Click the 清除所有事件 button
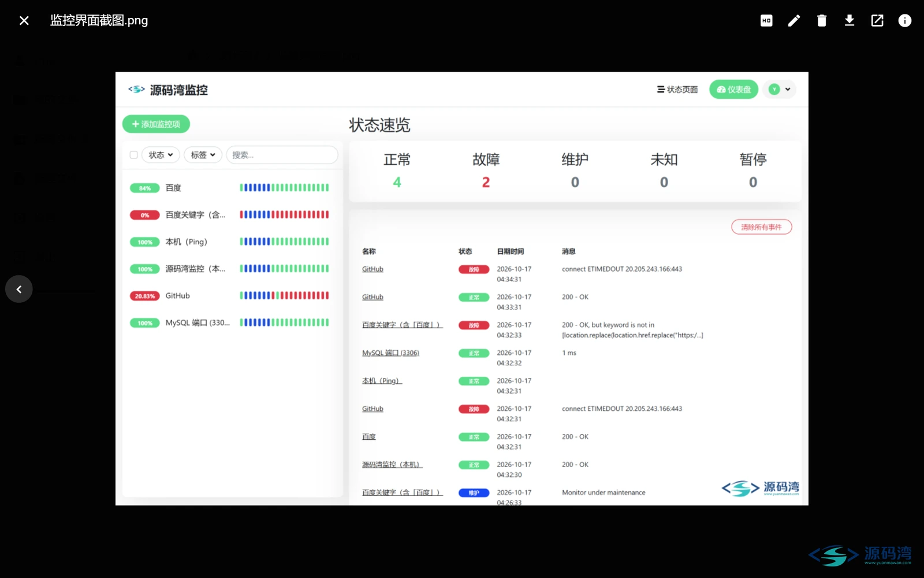The image size is (924, 578). [761, 227]
